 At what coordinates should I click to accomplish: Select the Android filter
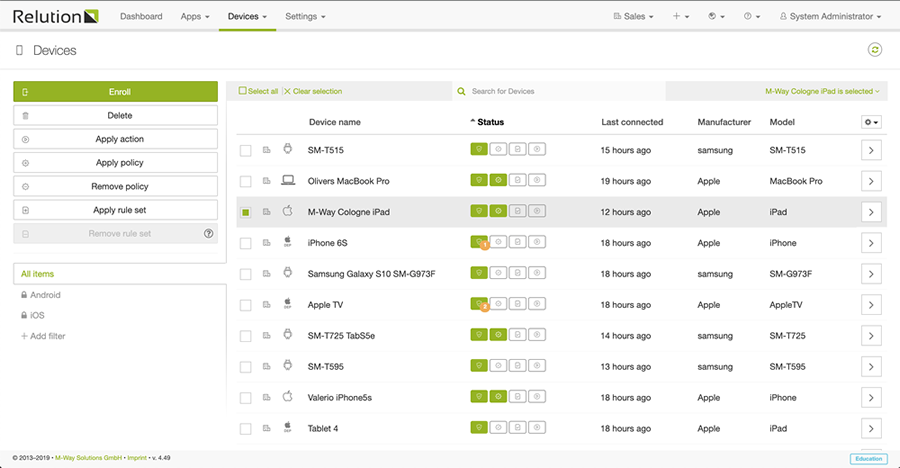(45, 295)
